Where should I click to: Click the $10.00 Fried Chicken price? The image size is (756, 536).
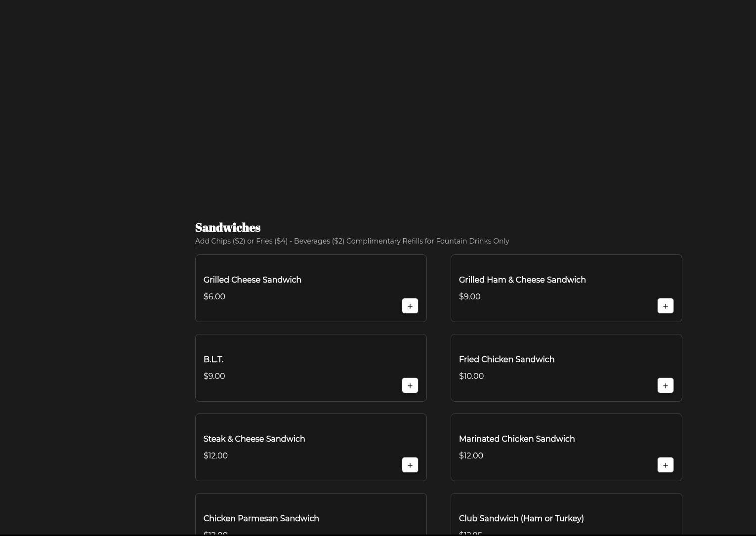pos(471,376)
